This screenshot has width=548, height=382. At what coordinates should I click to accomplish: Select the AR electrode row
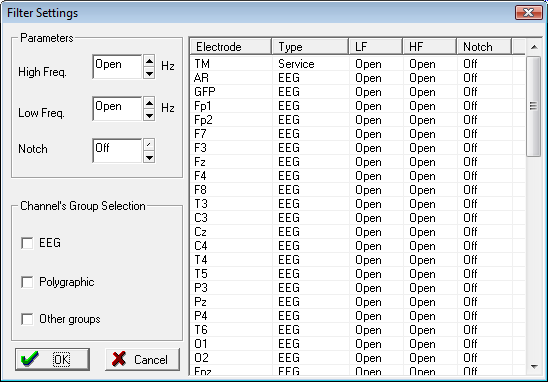[x=358, y=78]
